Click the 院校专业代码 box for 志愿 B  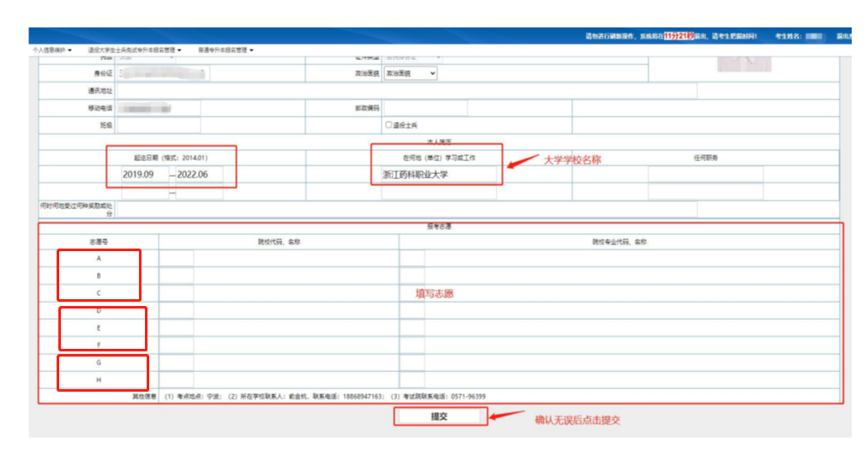pos(412,276)
